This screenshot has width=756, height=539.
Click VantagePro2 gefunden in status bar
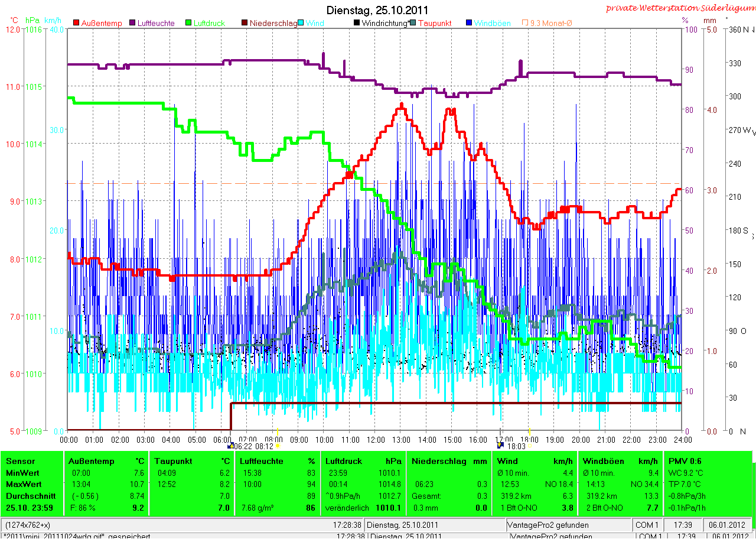549,525
